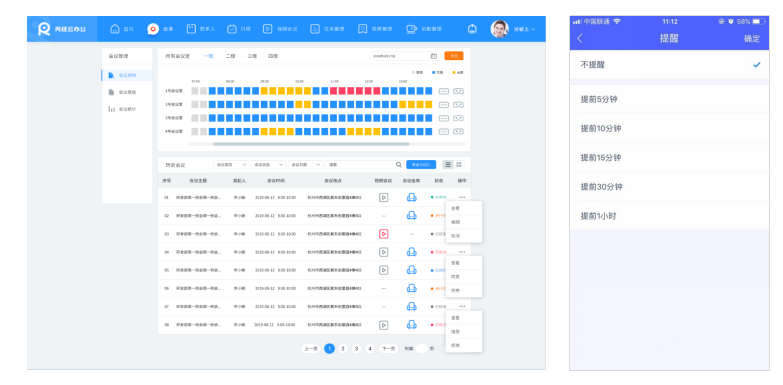Choose 提前1小时 reminder option
This screenshot has height=385, width=783.
[669, 216]
